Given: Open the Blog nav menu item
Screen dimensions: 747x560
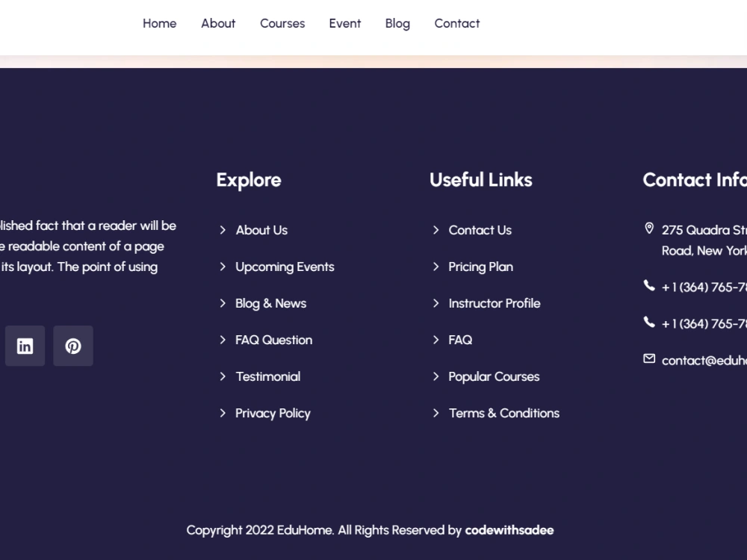Looking at the screenshot, I should coord(397,24).
